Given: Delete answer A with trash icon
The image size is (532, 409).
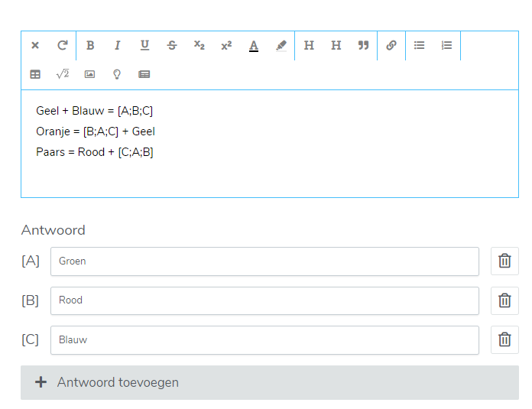Looking at the screenshot, I should click(x=504, y=261).
